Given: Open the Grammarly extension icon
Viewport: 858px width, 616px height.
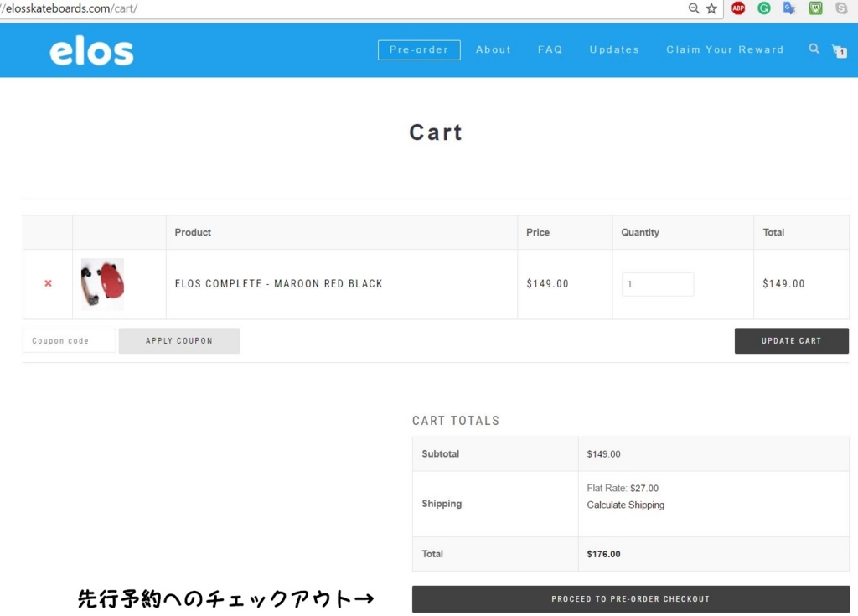Looking at the screenshot, I should point(764,8).
